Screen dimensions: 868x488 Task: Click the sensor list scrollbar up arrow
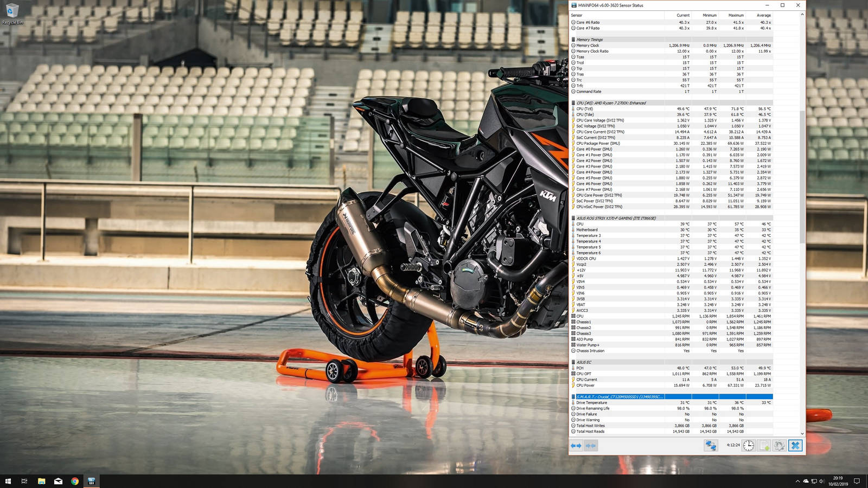point(802,15)
